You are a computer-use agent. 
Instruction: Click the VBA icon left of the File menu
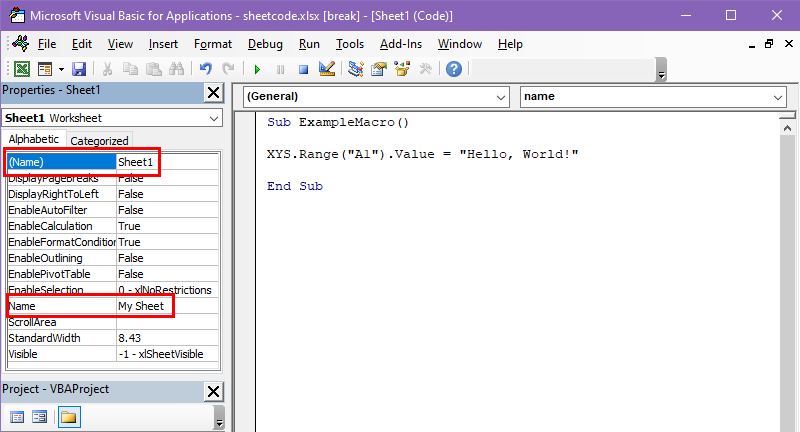coord(21,44)
